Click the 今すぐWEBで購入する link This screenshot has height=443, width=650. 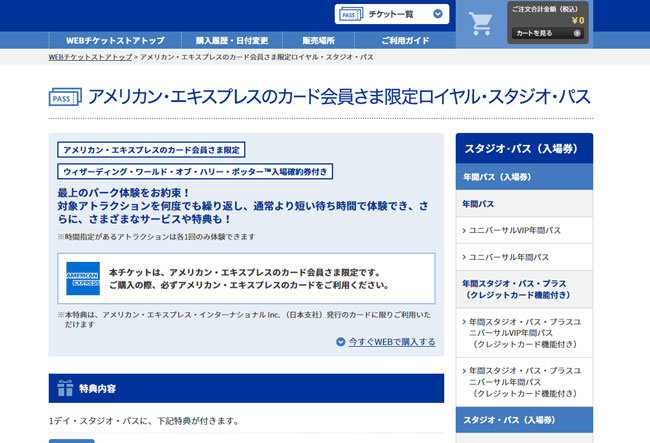[x=392, y=342]
